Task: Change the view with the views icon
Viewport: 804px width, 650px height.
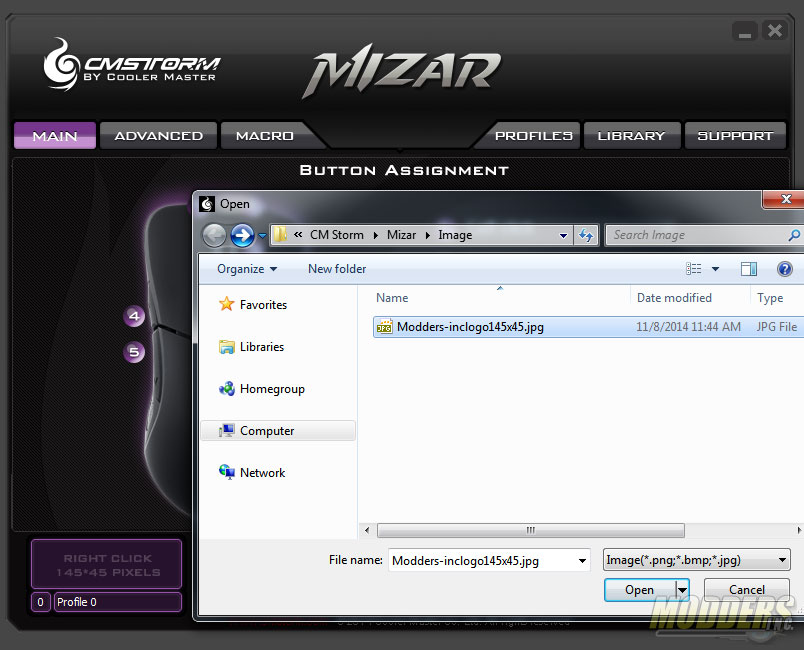Action: point(693,269)
